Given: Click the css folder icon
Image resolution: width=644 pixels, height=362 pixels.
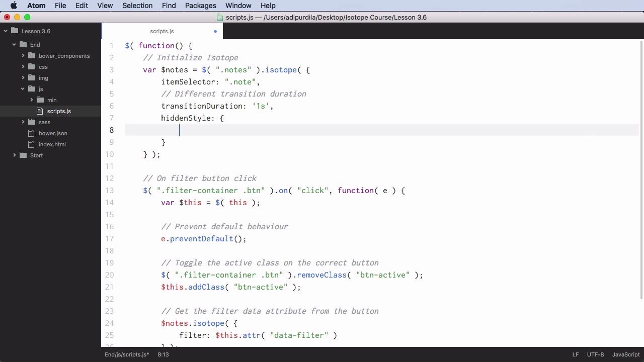Looking at the screenshot, I should click(32, 67).
